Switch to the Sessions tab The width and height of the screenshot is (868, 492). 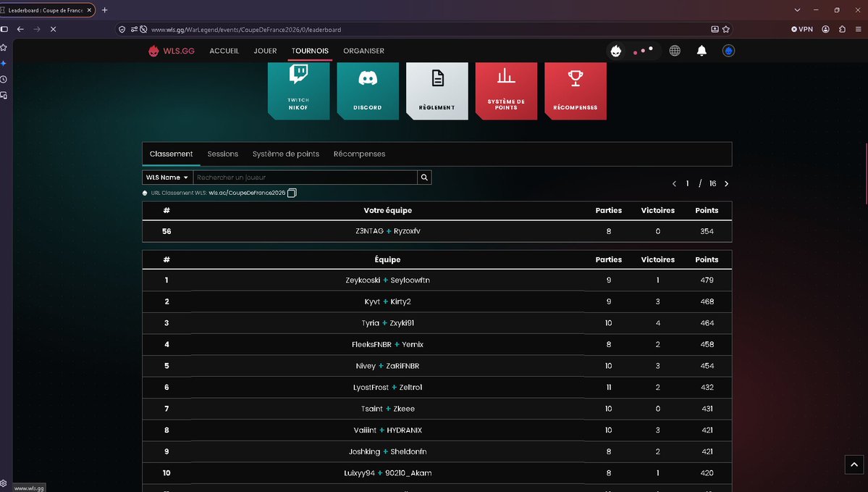coord(222,154)
